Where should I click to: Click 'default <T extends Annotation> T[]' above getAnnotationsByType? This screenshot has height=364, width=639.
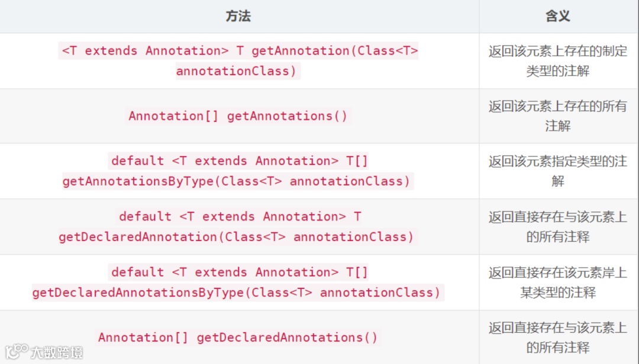tap(240, 161)
